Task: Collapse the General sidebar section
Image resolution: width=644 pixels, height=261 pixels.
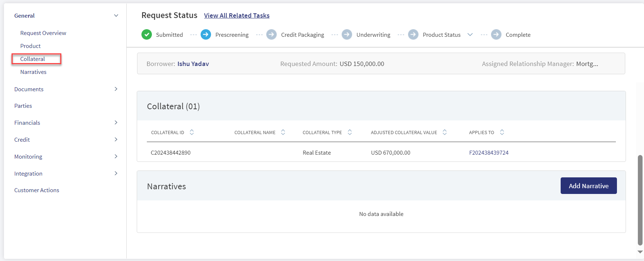Action: coord(116,16)
